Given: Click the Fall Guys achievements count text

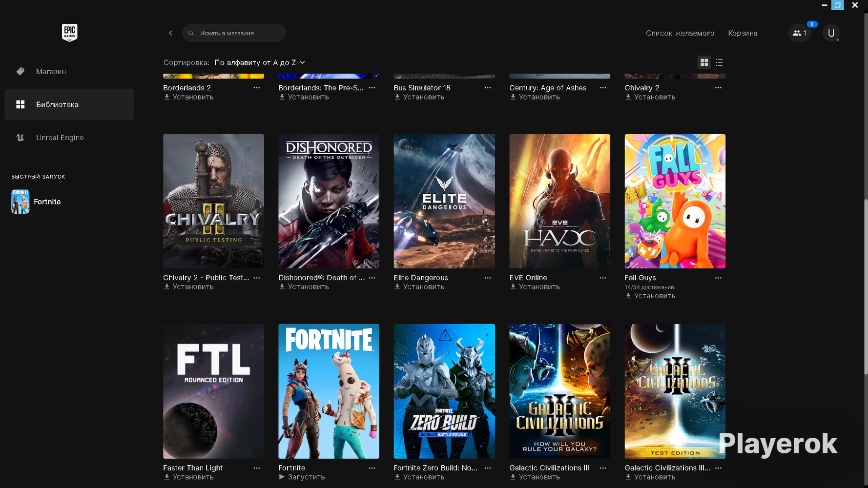Looking at the screenshot, I should tap(649, 287).
